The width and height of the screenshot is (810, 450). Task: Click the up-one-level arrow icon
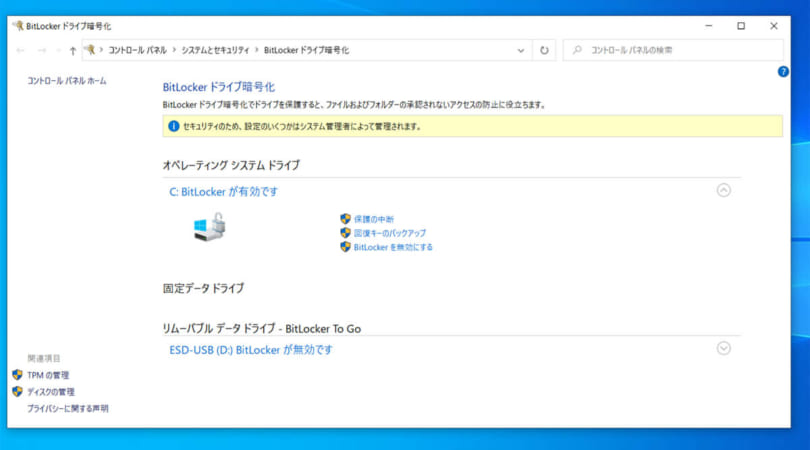coord(73,50)
